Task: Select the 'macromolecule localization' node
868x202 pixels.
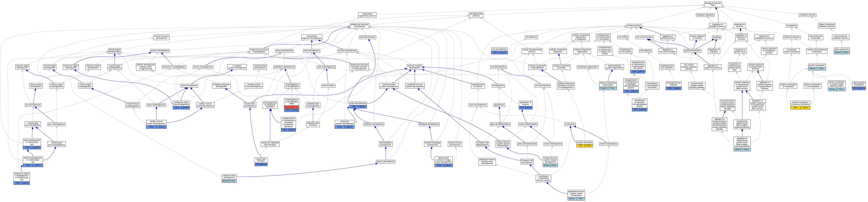Action: tap(816, 37)
